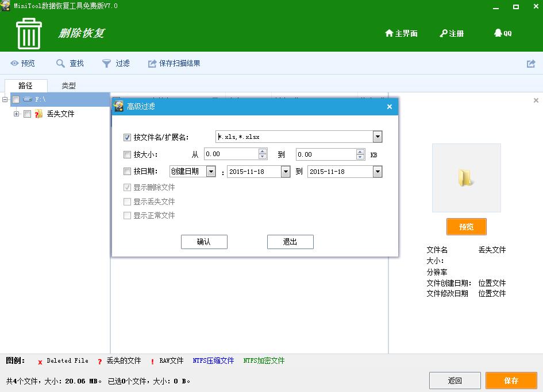Decrease the minimum size spinner
543x392 pixels.
pyautogui.click(x=263, y=157)
